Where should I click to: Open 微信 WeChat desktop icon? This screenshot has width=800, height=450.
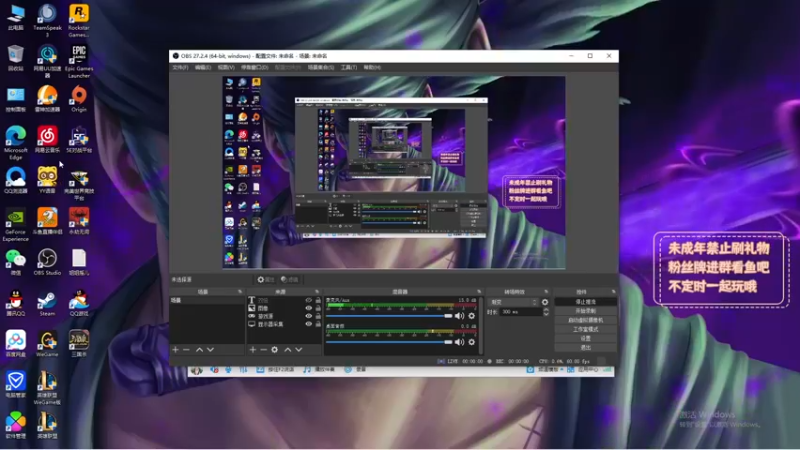16,262
